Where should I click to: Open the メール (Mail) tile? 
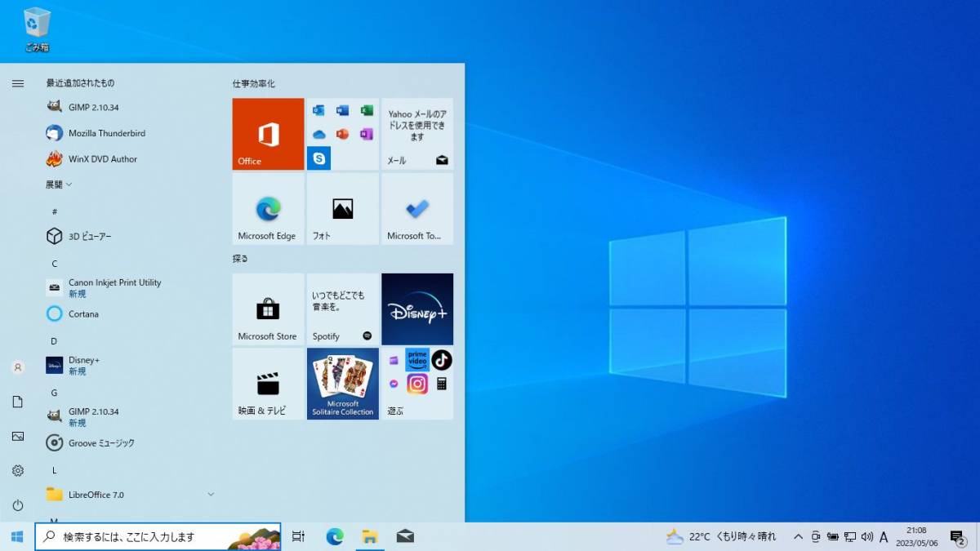click(x=417, y=134)
